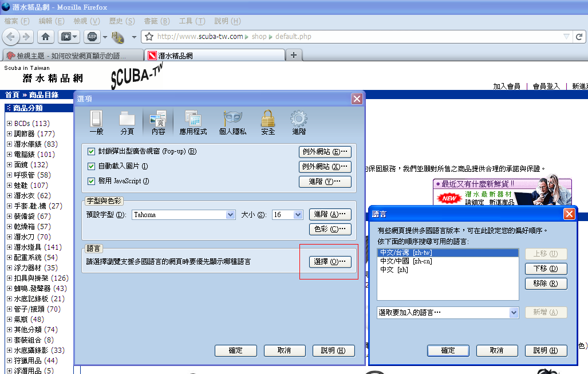Select the 分頁 Tabs options icon

coord(127,123)
